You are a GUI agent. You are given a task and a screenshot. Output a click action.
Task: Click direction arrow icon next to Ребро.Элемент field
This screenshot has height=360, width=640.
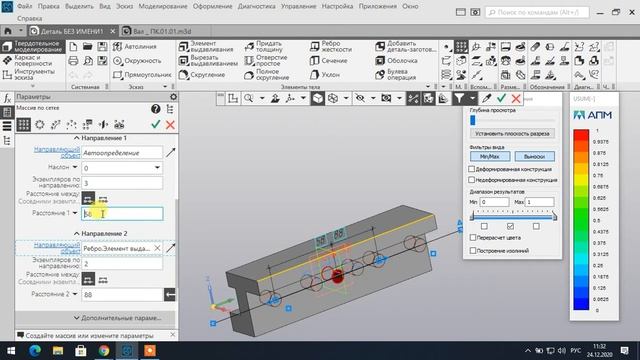pos(170,248)
